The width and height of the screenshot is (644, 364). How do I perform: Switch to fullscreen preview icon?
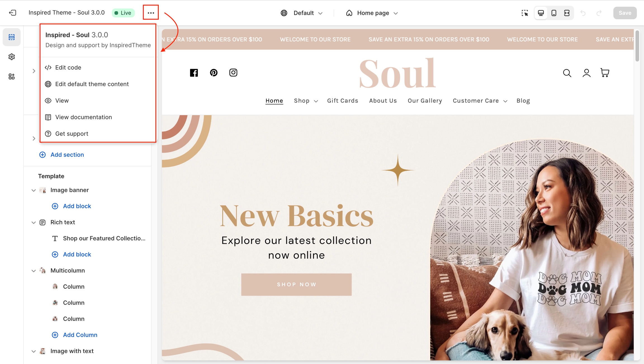click(x=567, y=13)
